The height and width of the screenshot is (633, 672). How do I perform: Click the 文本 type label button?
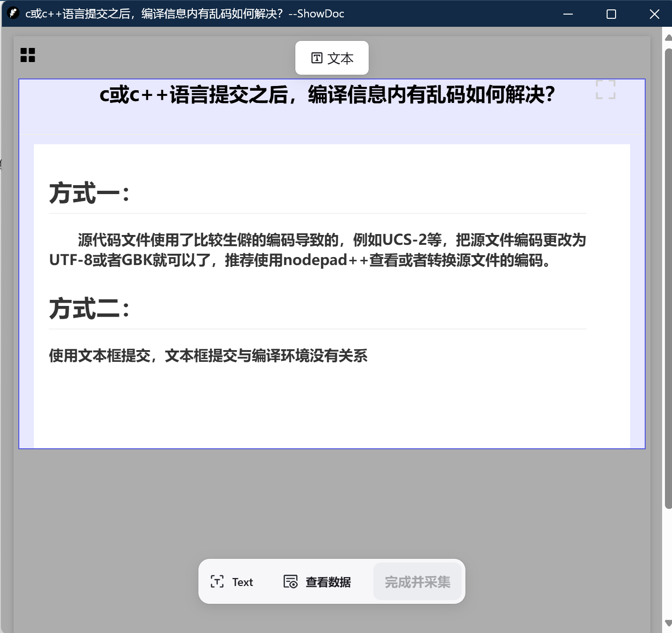tap(332, 58)
